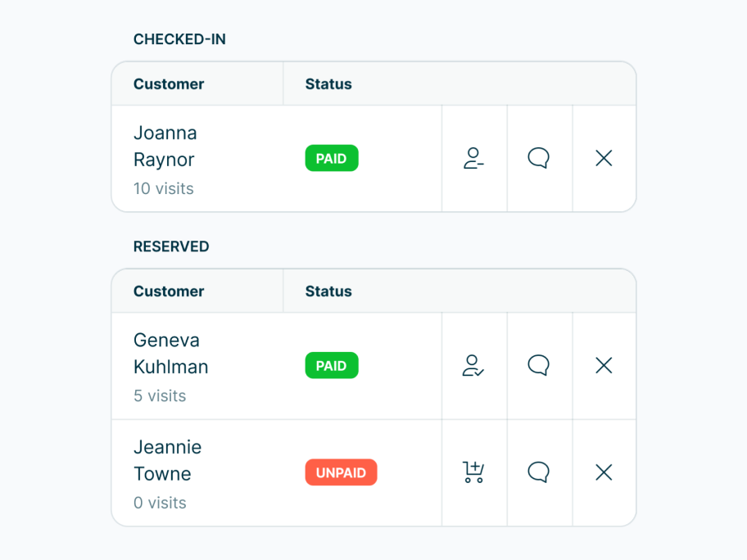
Task: Open the comment icon in Joanna Raynor's row
Action: pos(538,158)
